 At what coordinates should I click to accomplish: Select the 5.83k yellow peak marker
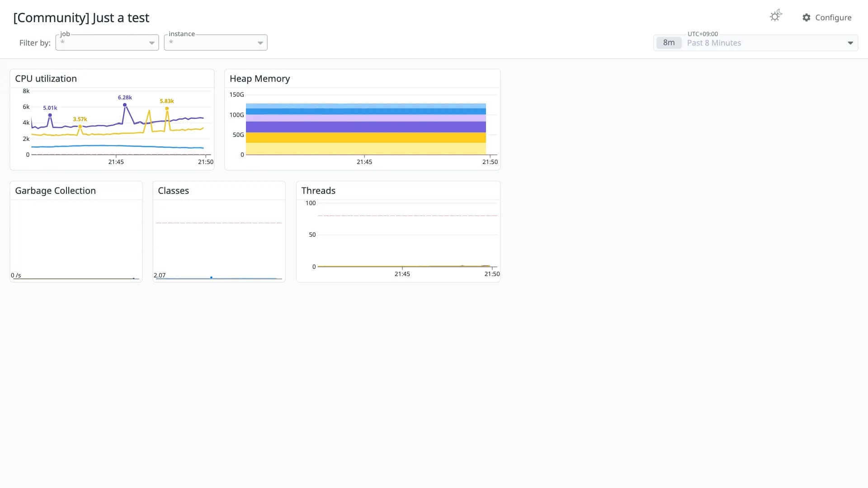point(167,108)
